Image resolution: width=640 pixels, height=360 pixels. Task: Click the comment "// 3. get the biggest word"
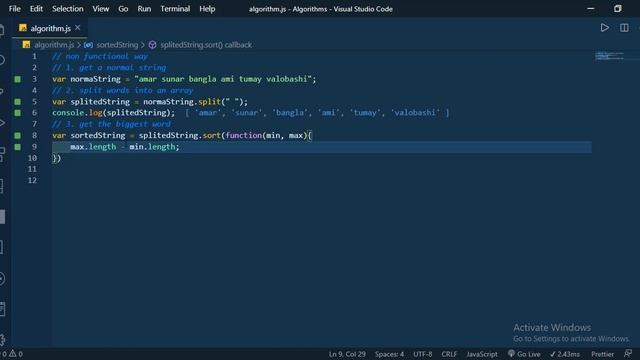coord(111,124)
